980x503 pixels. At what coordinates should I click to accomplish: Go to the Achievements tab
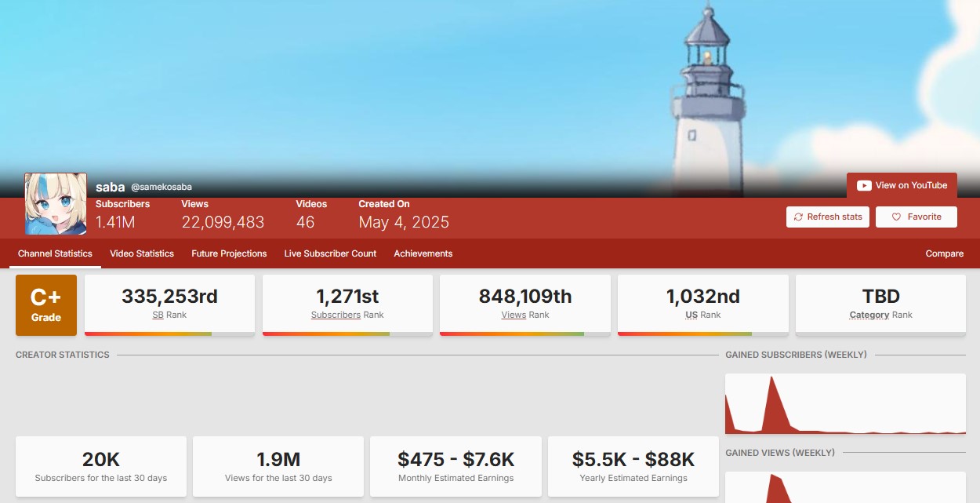tap(423, 253)
